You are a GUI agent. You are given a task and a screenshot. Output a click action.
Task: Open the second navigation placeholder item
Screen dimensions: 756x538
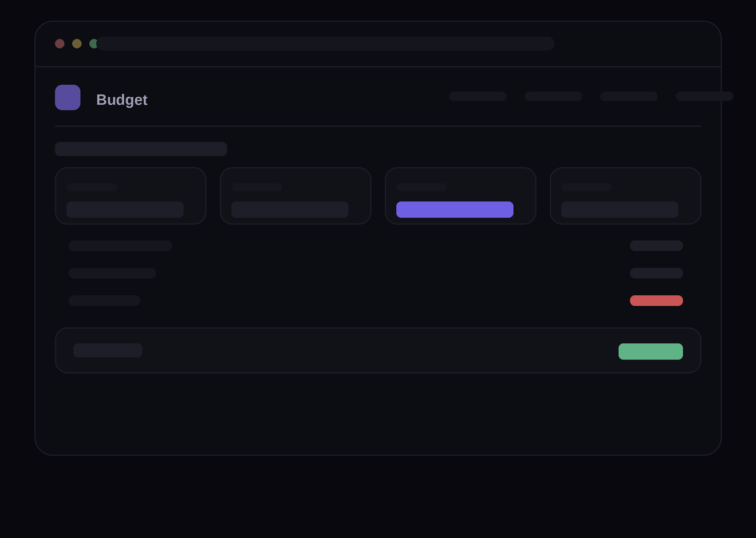(x=553, y=96)
